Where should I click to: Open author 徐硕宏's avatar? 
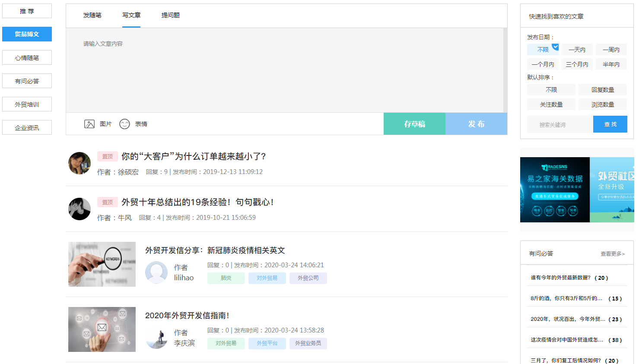click(79, 163)
